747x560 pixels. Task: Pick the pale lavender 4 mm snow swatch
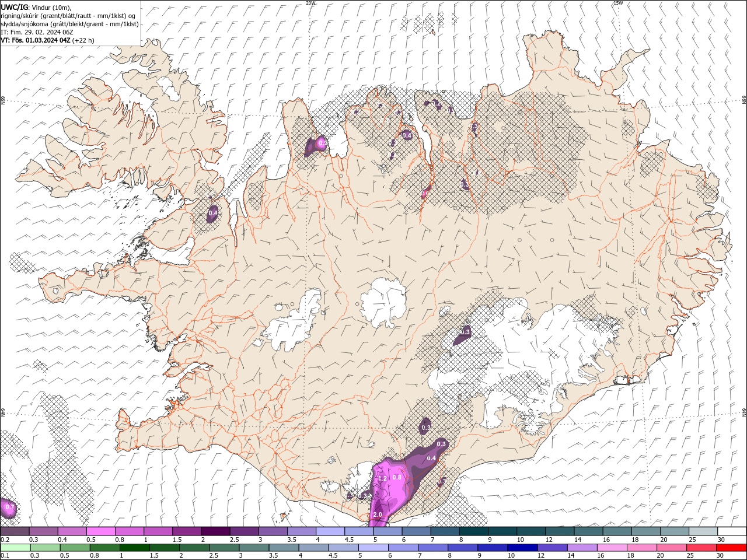pos(330,531)
